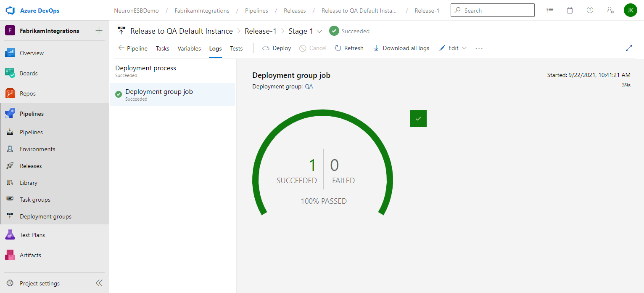Open the Pipelines sub-item icon
Screen dimensions: 644x293
pos(10,132)
